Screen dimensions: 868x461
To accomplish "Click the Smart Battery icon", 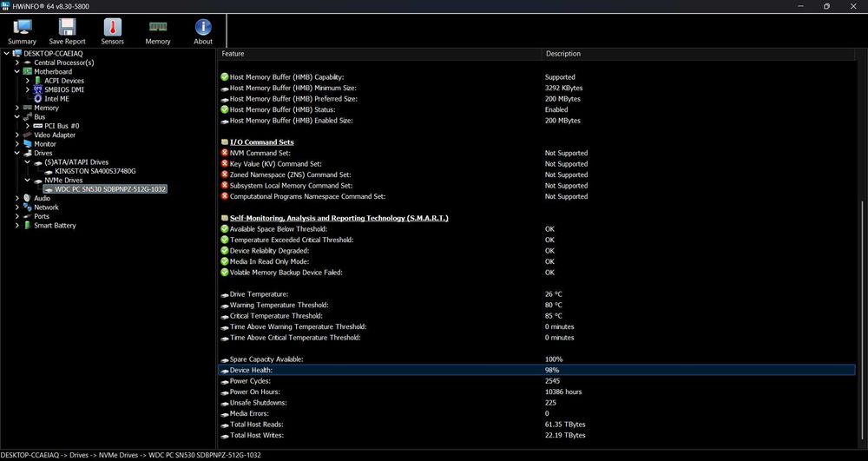I will point(28,225).
